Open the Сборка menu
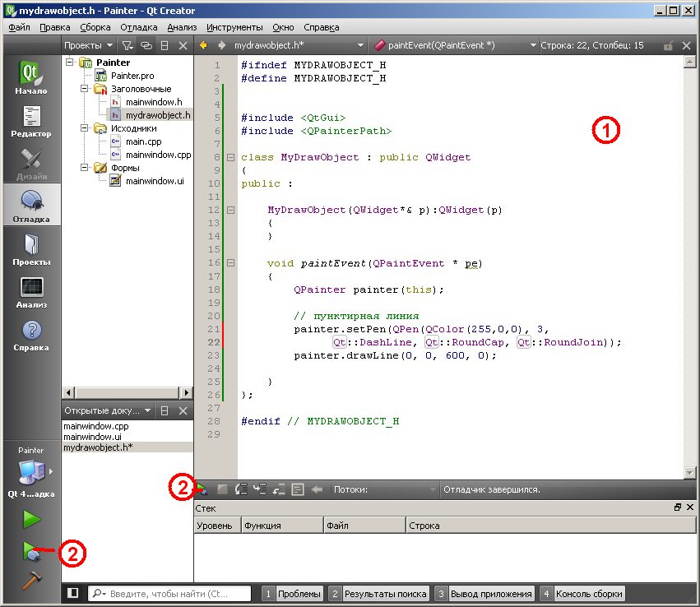This screenshot has width=700, height=607. coord(95,27)
